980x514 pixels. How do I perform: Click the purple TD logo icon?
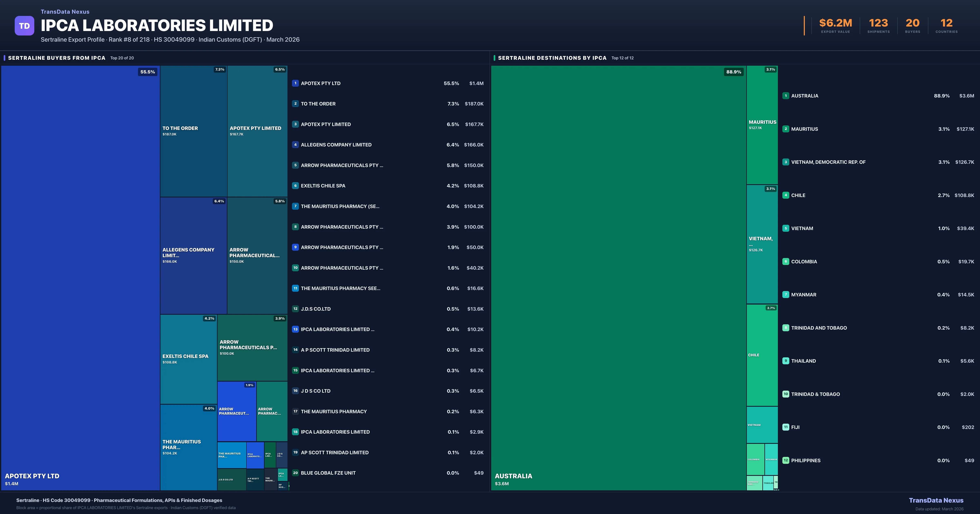click(x=24, y=26)
